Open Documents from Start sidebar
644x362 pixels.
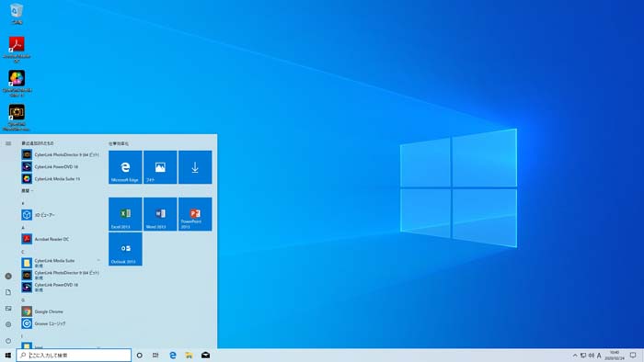click(x=8, y=292)
